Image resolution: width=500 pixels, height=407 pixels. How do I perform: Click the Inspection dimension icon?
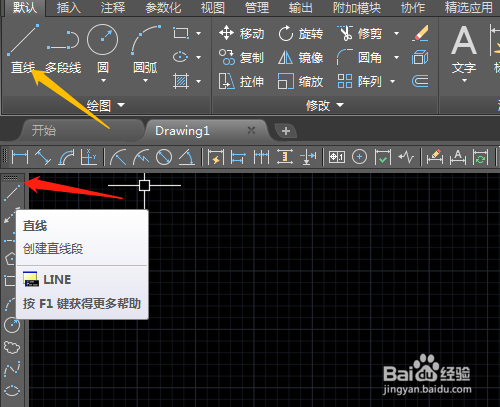383,157
